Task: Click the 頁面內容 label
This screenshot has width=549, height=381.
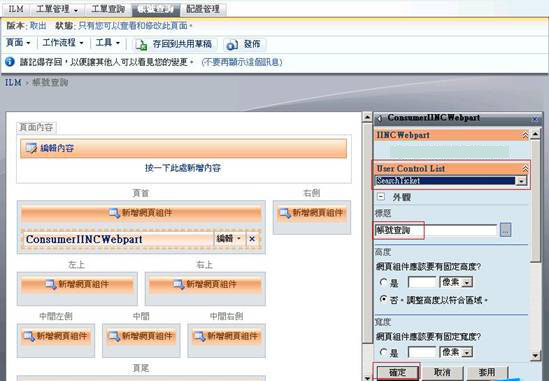Action: tap(36, 127)
